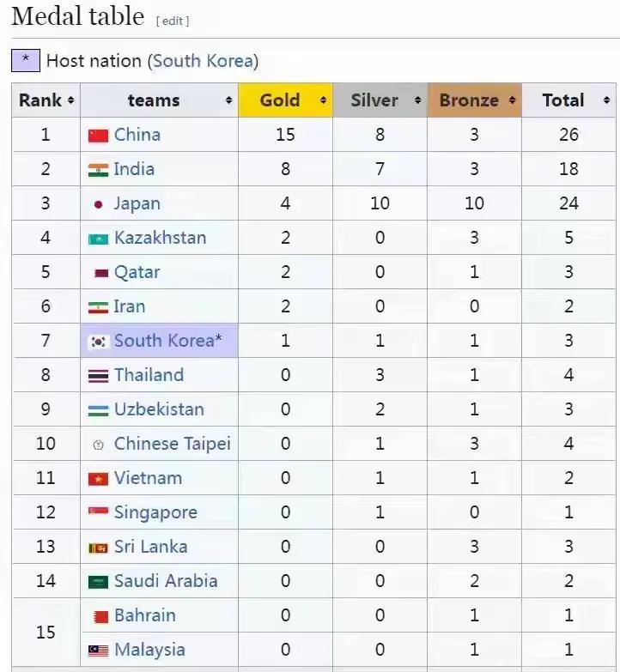Click the Vietnam flag icon
Viewport: 620px width, 672px height.
tap(98, 479)
